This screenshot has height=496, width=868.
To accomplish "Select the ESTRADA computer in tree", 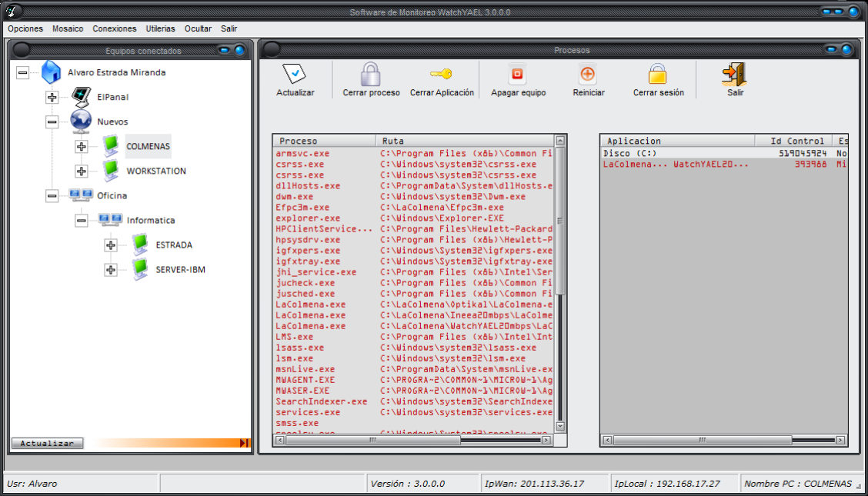I will pos(174,245).
